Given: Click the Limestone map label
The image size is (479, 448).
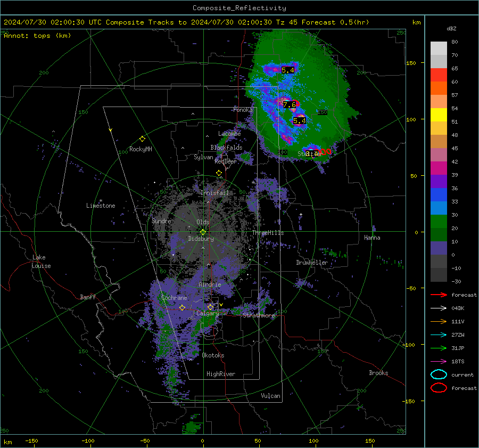Looking at the screenshot, I should click(101, 206).
